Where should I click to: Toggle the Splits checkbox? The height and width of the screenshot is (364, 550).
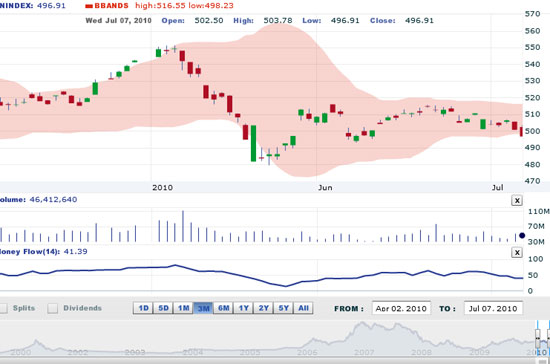tap(3, 308)
